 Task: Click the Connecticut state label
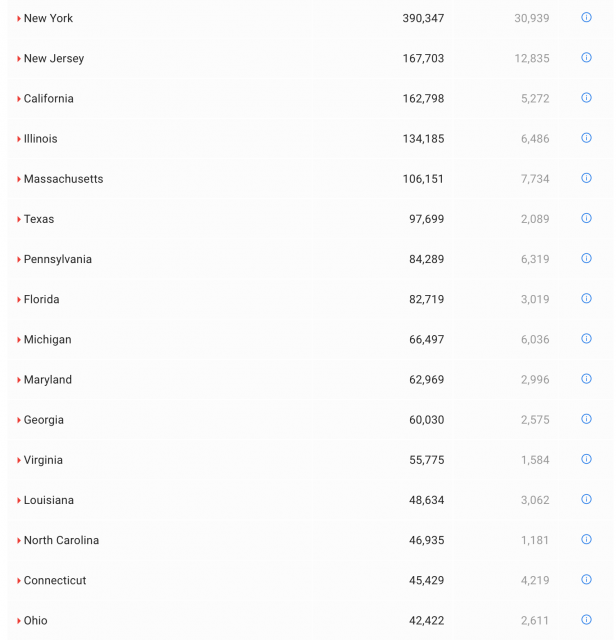[x=55, y=580]
